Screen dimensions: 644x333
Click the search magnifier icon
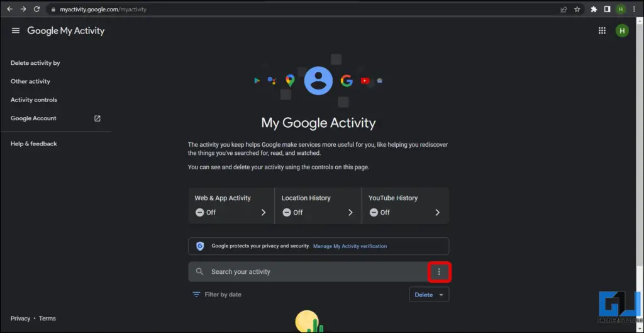click(x=199, y=272)
